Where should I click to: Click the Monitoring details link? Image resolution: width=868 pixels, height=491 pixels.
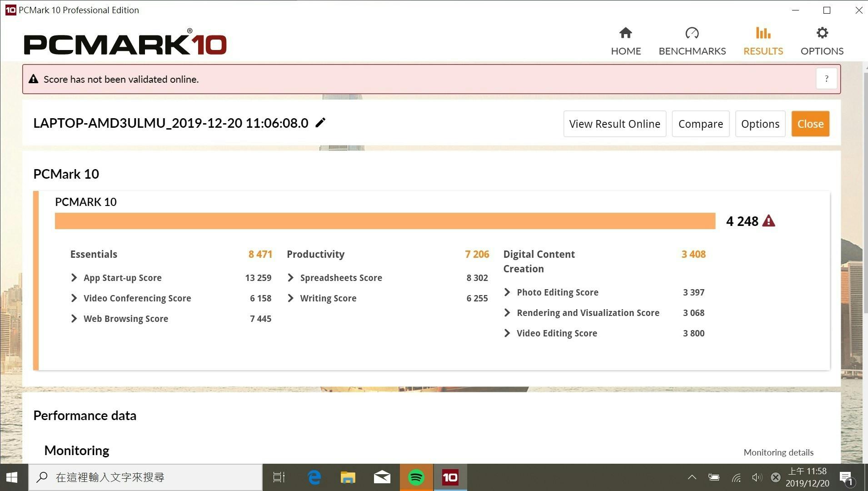[778, 452]
